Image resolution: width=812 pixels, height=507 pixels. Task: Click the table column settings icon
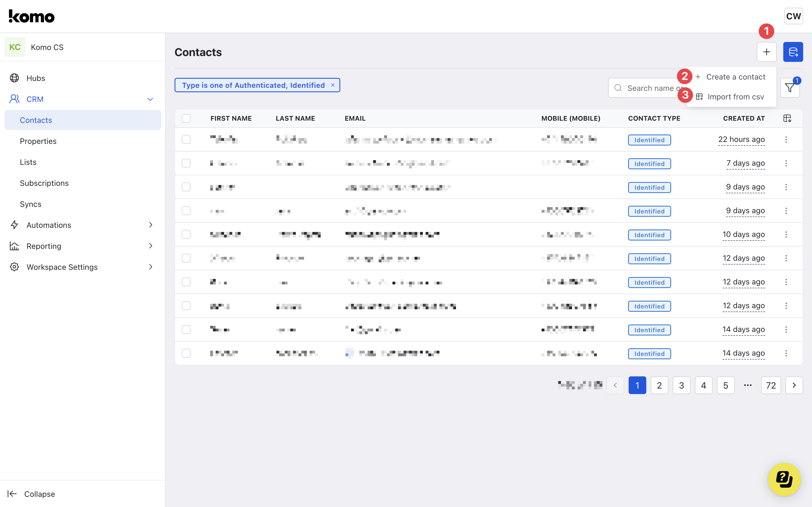tap(787, 118)
